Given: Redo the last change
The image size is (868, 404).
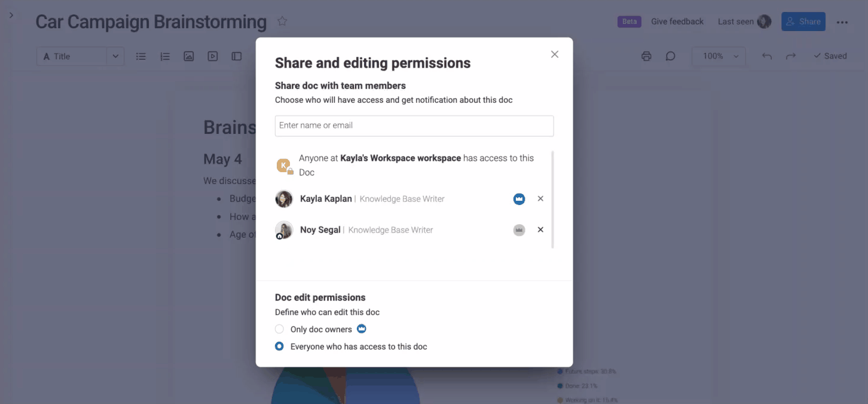Looking at the screenshot, I should 791,56.
